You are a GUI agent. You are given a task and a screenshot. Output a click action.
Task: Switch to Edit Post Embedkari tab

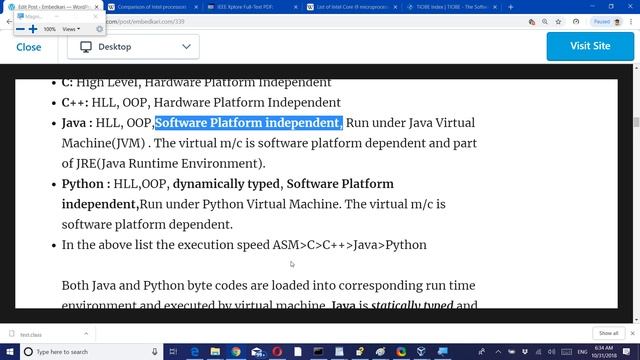[53, 7]
